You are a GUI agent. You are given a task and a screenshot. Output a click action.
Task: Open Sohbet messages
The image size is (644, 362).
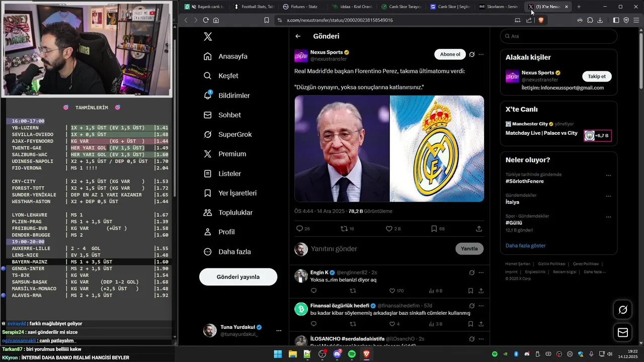(x=222, y=115)
